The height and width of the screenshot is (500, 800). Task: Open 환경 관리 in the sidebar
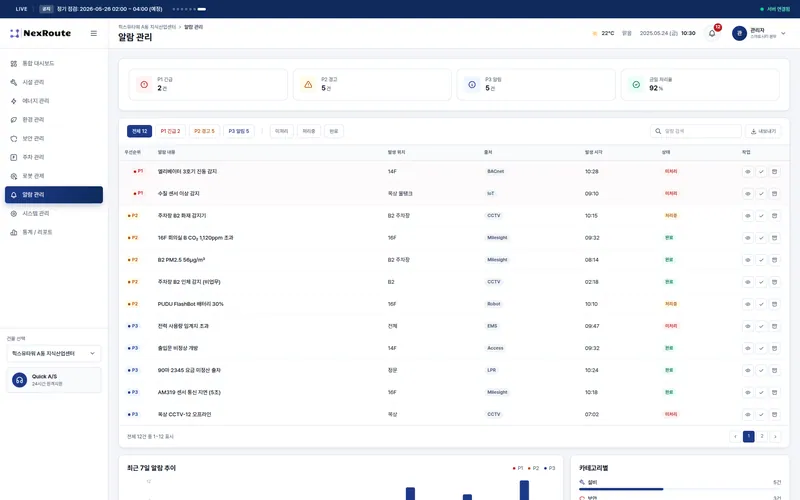(x=54, y=119)
